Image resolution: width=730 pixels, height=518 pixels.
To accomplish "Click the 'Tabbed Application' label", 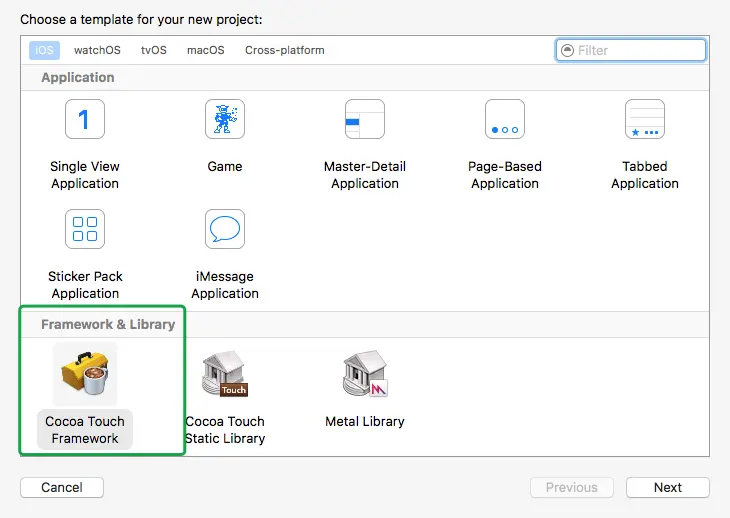I will click(645, 175).
